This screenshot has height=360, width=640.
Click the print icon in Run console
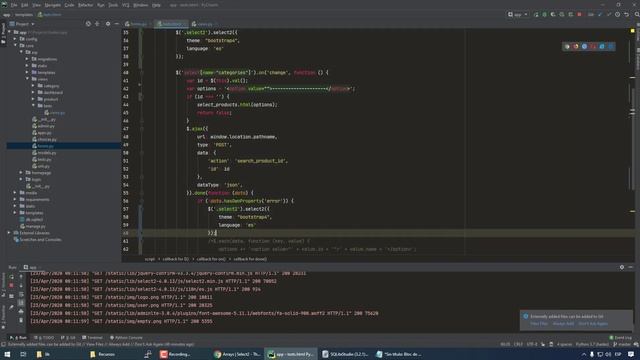tap(21, 311)
